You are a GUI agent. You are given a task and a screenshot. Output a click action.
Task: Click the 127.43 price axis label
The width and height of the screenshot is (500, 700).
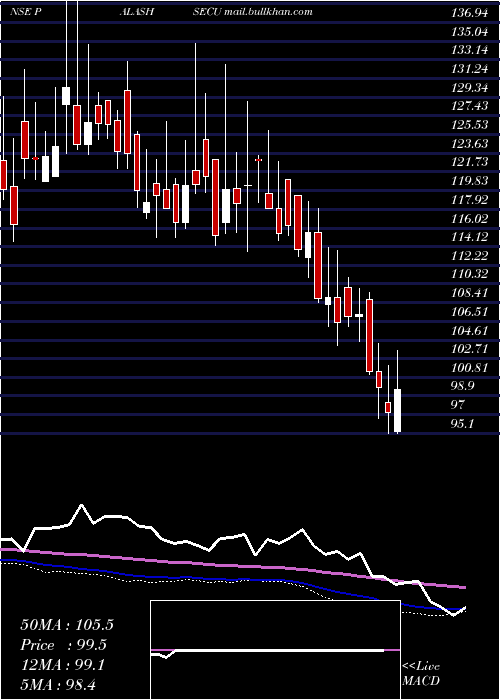(x=469, y=106)
